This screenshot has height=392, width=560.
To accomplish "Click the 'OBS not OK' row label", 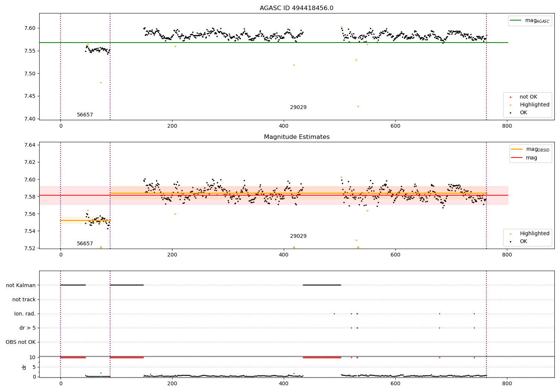I will pyautogui.click(x=21, y=342).
